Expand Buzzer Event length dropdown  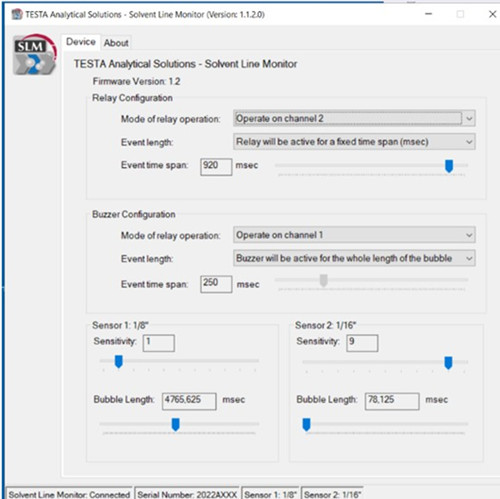click(x=354, y=258)
